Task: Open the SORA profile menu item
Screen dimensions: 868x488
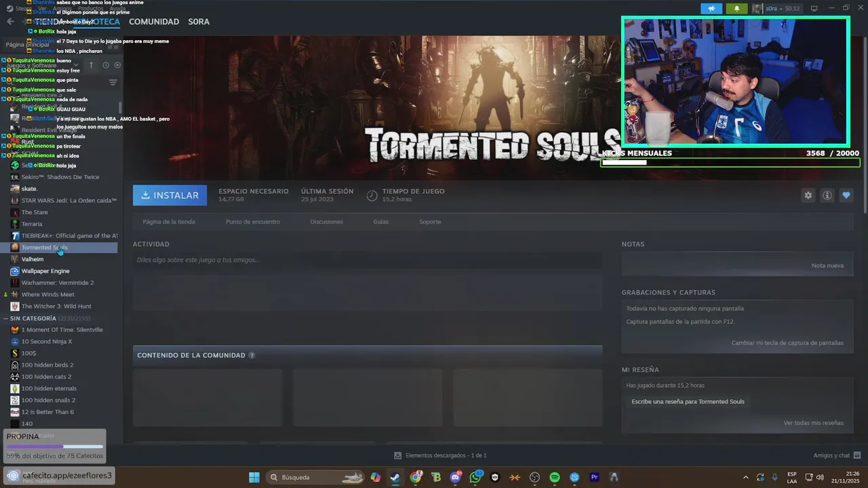Action: pyautogui.click(x=199, y=22)
